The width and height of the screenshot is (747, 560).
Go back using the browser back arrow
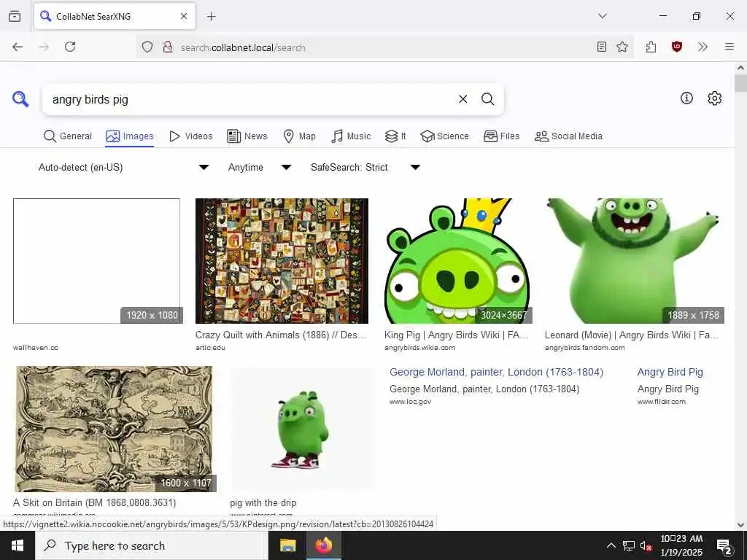[x=18, y=47]
